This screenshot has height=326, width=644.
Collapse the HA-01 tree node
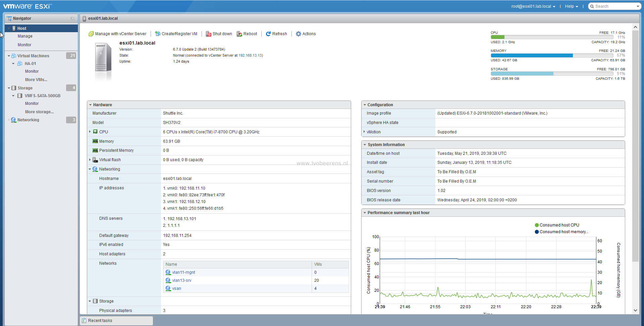[13, 64]
